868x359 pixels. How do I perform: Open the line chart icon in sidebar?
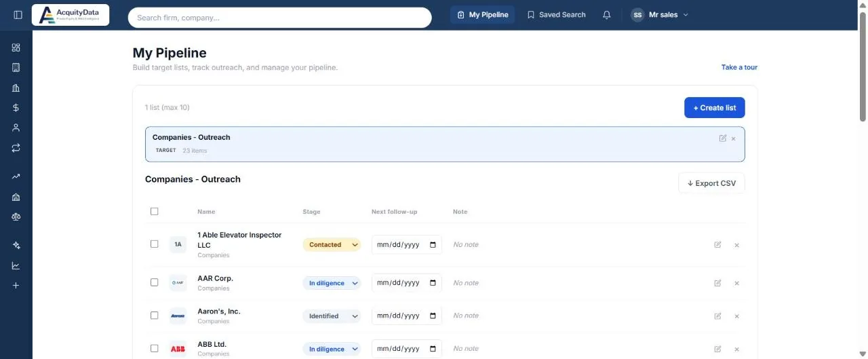click(16, 265)
